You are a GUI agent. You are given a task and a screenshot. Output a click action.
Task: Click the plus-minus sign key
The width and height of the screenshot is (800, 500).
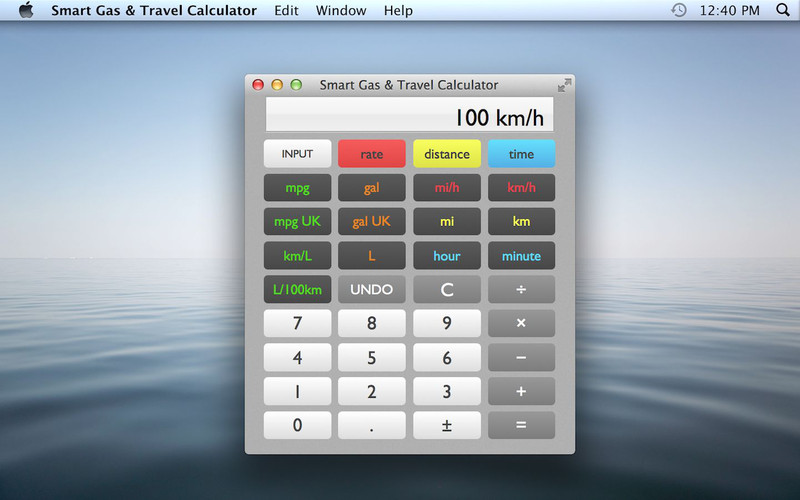pyautogui.click(x=447, y=425)
